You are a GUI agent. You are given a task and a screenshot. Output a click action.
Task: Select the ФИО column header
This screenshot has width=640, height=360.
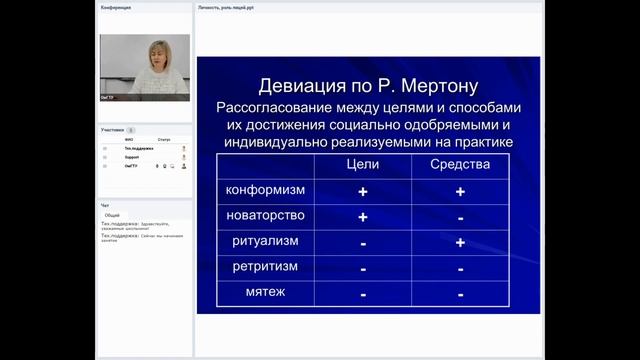pyautogui.click(x=129, y=140)
